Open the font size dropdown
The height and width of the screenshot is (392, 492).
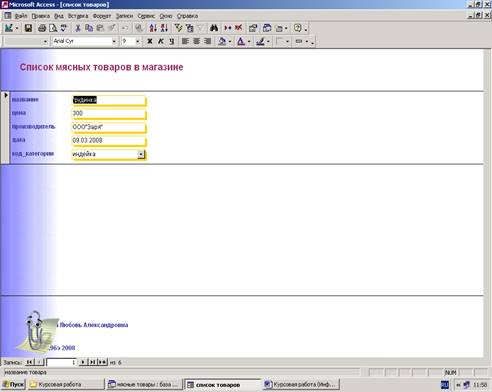tap(137, 41)
